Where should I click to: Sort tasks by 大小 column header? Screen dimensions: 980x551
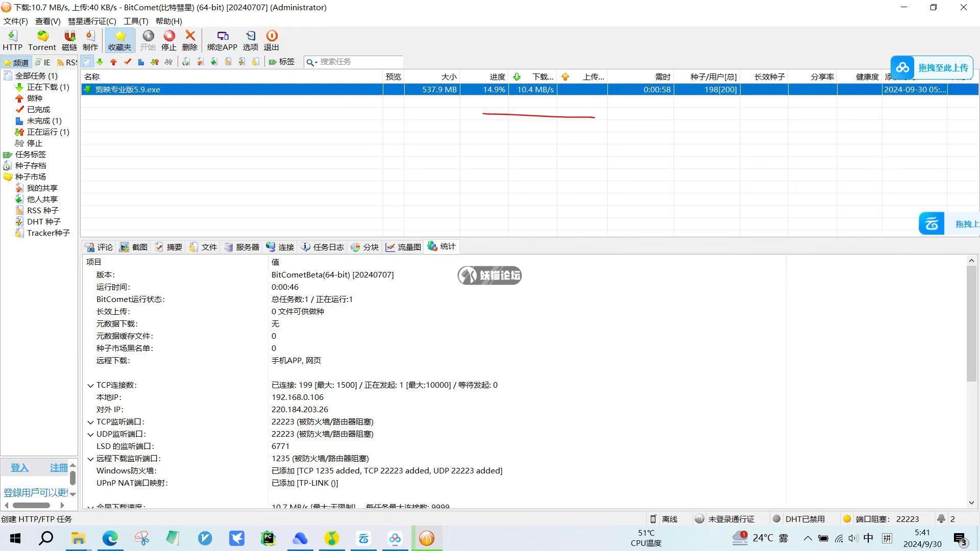[432, 77]
